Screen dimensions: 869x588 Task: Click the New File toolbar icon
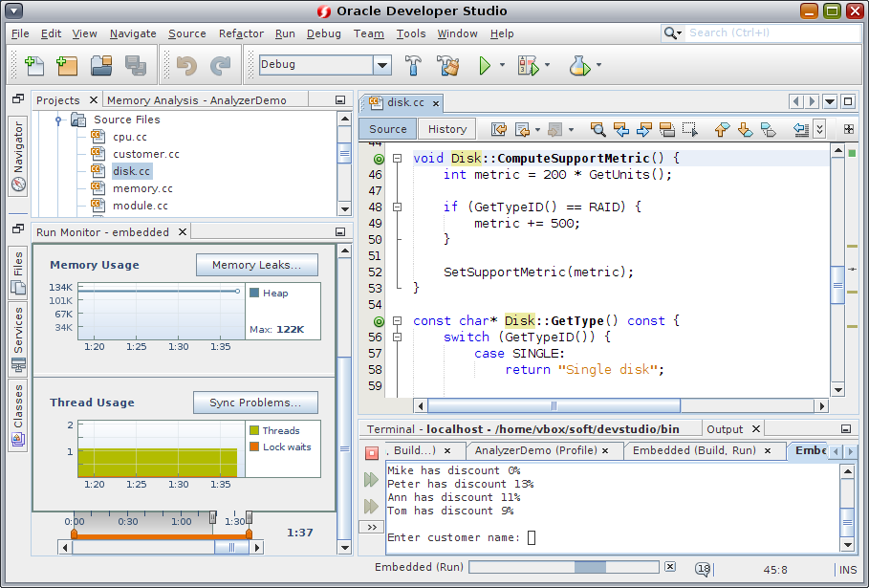point(34,65)
